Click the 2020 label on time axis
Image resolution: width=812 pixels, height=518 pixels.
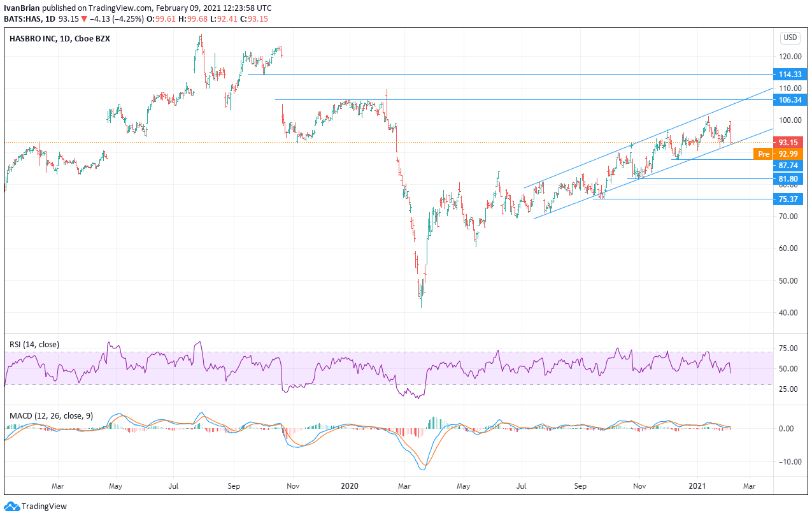click(350, 486)
